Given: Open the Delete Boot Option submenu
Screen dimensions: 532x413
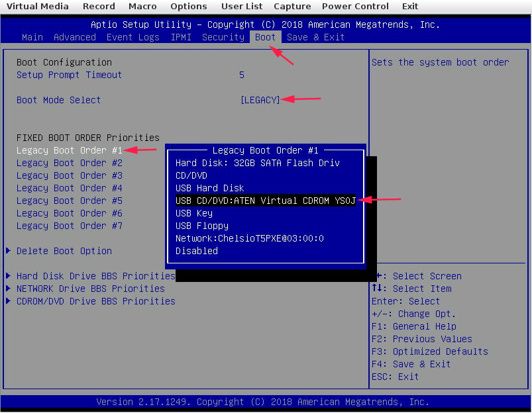Looking at the screenshot, I should tap(64, 251).
